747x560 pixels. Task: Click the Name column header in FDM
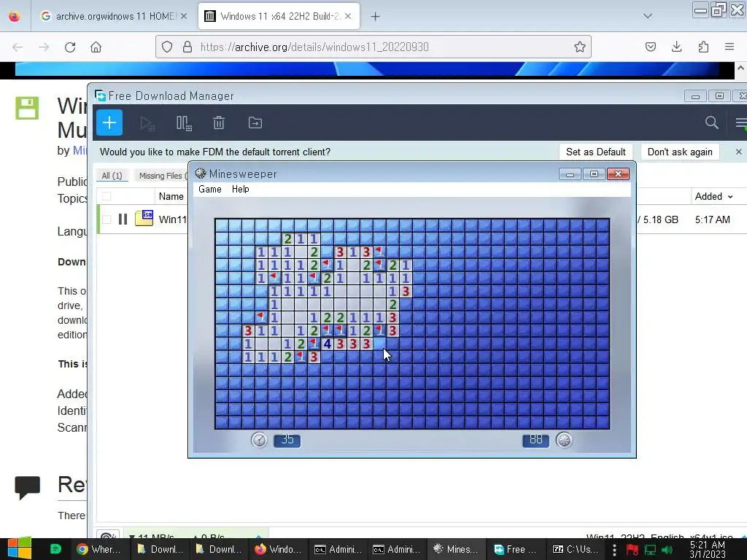click(x=171, y=196)
